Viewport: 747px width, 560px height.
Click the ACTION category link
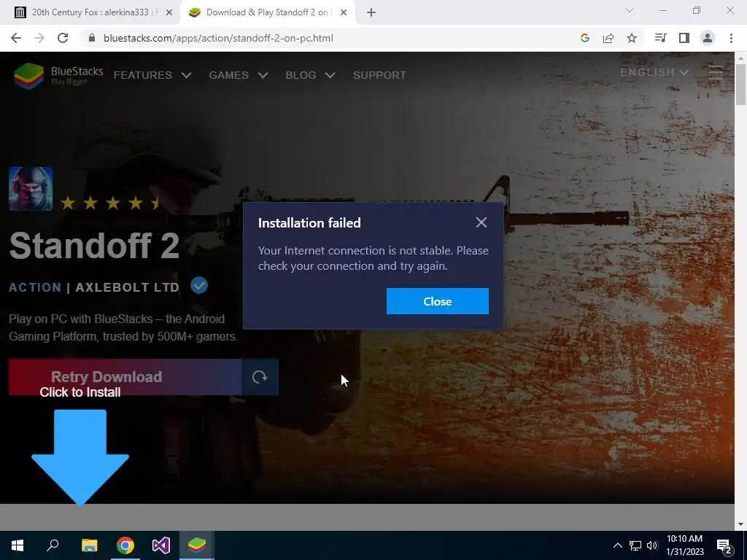pyautogui.click(x=35, y=287)
